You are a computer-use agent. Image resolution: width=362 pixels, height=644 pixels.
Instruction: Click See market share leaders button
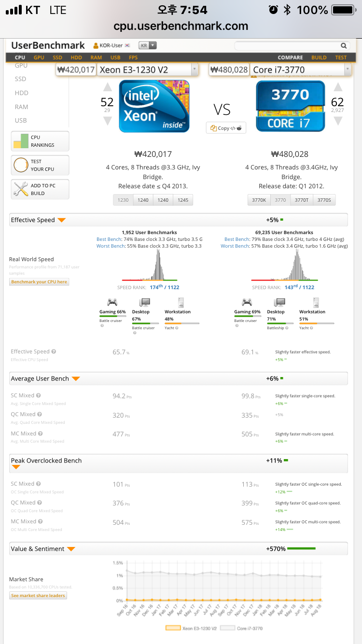pos(38,596)
